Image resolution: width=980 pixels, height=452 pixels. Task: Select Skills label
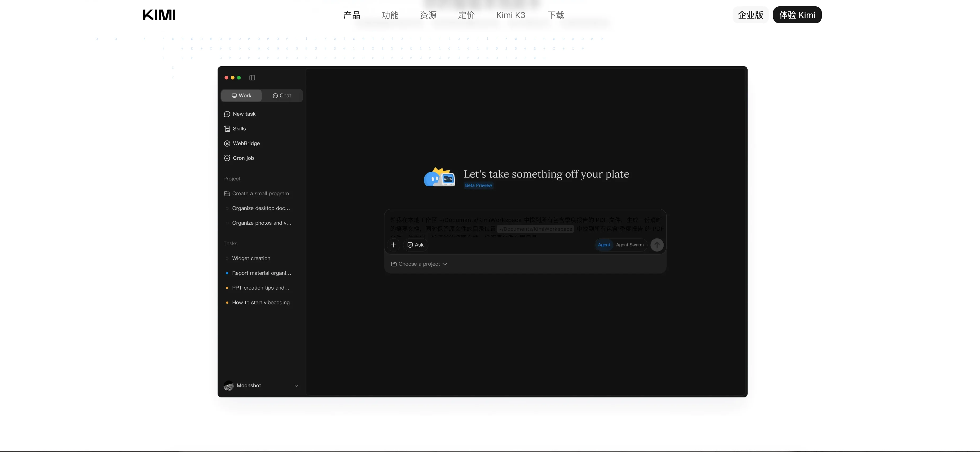coord(239,128)
